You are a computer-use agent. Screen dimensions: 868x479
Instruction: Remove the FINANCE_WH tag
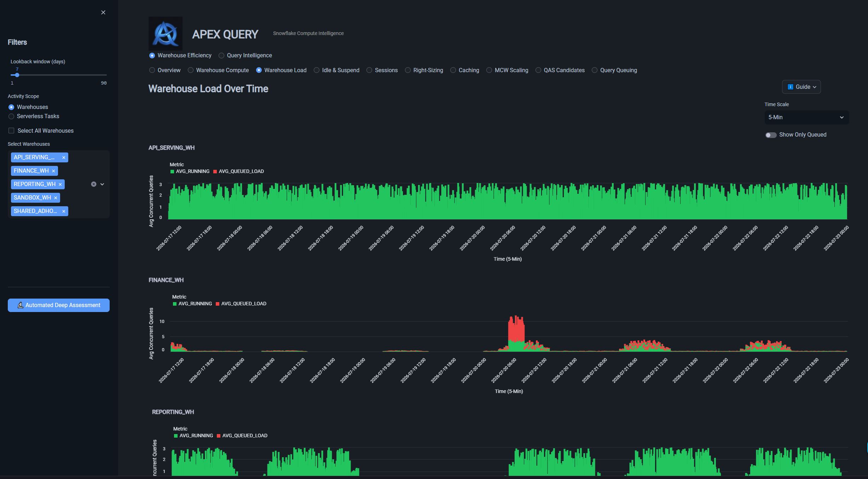pos(53,171)
